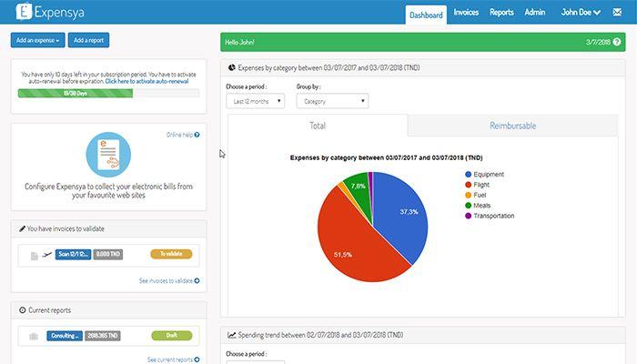Viewport: 637px width, 364px height.
Task: Click the briefcase icon on Consulting report row
Action: click(x=34, y=336)
